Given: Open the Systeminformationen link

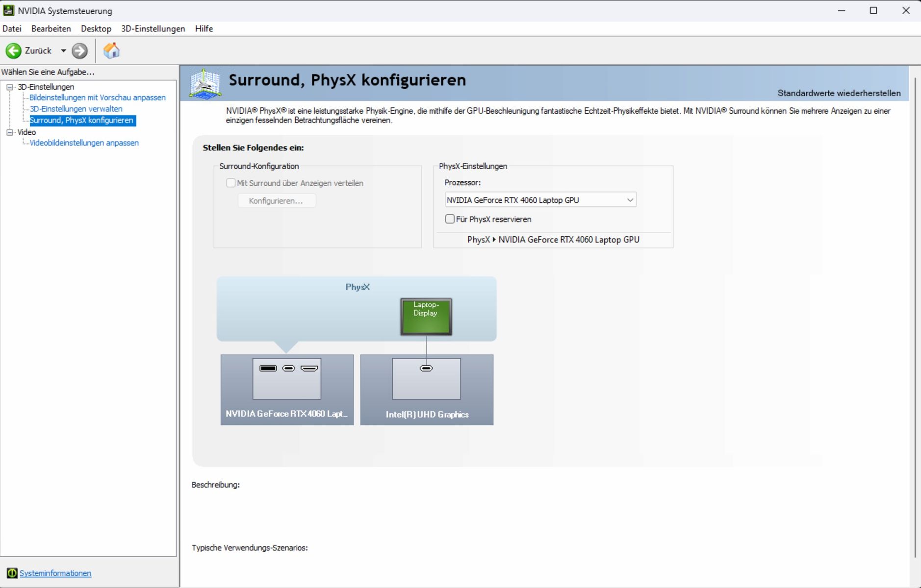Looking at the screenshot, I should 55,573.
